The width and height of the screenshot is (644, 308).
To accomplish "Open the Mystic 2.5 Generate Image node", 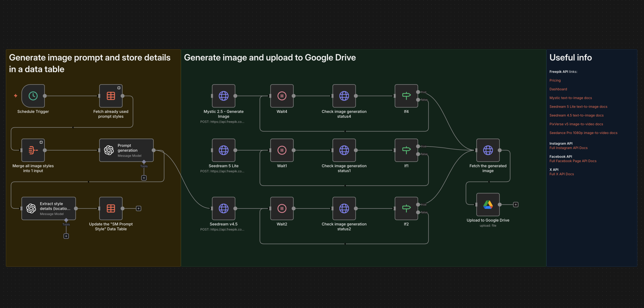I will pos(223,96).
